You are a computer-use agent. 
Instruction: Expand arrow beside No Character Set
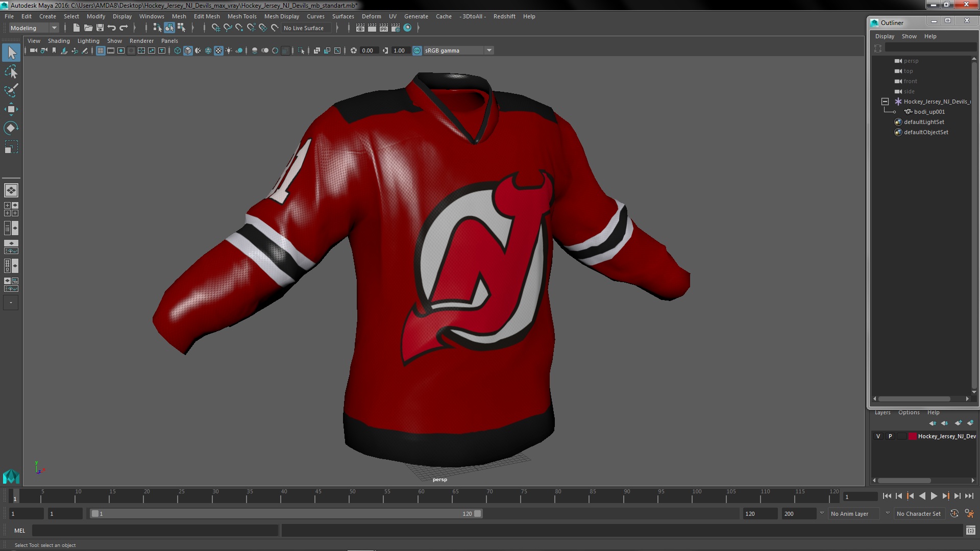click(x=888, y=513)
